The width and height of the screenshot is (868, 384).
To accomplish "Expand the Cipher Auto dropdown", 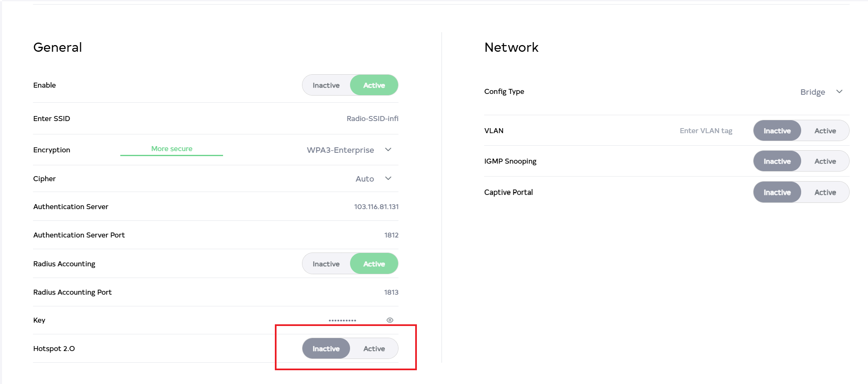I will point(365,179).
